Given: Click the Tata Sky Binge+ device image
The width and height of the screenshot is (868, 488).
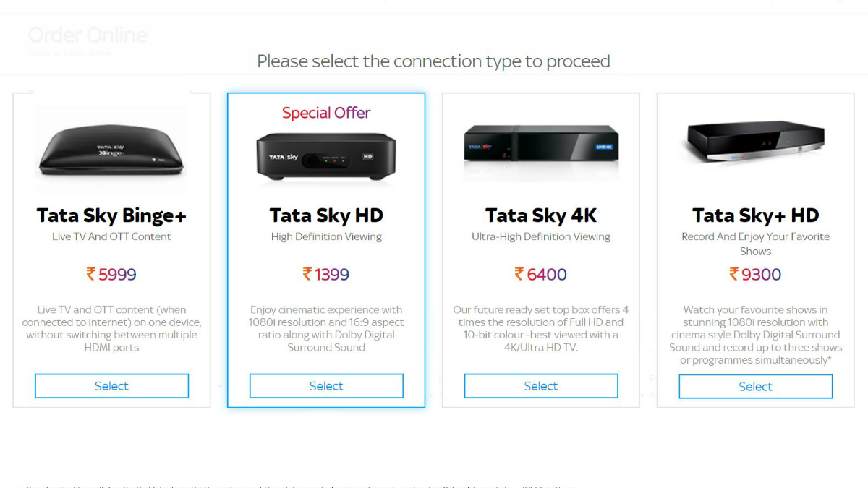Looking at the screenshot, I should [111, 150].
